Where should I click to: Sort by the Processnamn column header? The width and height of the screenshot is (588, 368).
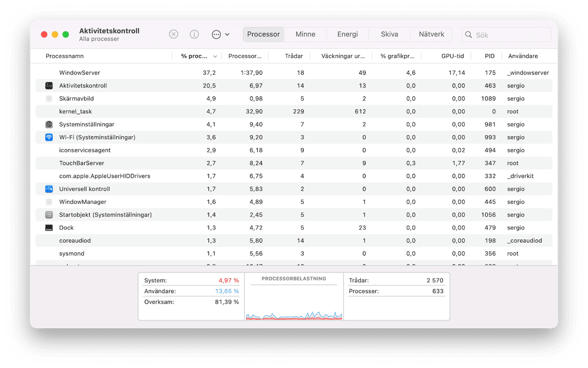(65, 56)
